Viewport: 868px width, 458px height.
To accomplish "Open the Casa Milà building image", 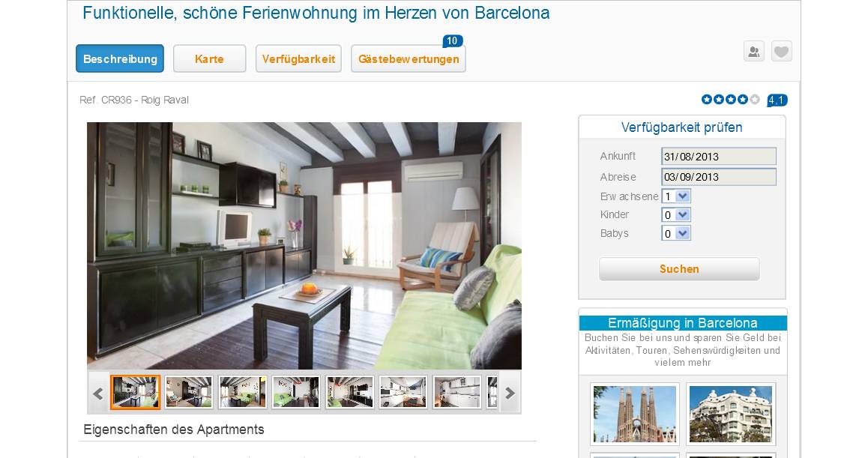I will [x=731, y=414].
